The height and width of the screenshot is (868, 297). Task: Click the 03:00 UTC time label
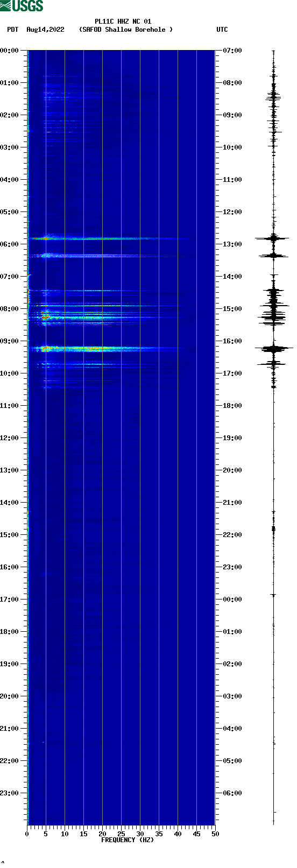(x=232, y=696)
